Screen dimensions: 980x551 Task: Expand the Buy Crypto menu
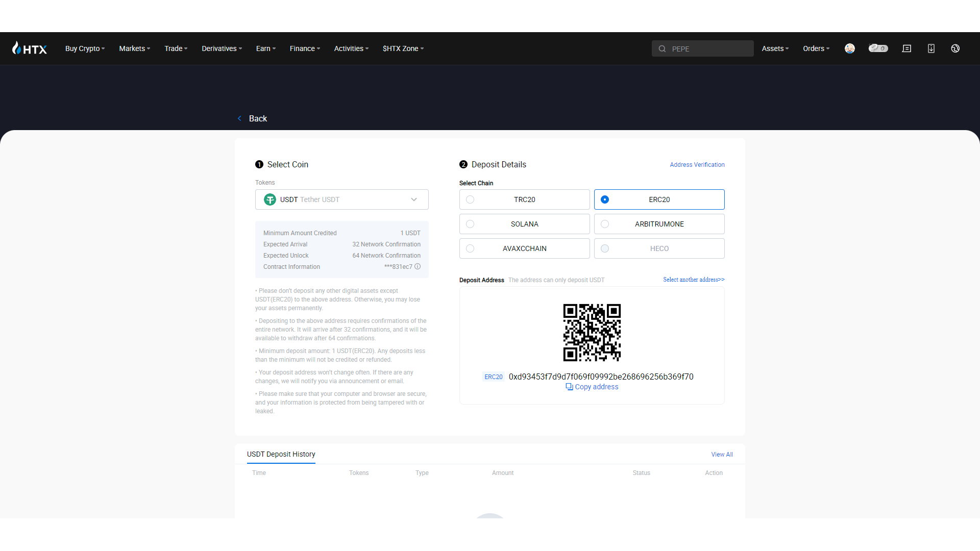(85, 48)
